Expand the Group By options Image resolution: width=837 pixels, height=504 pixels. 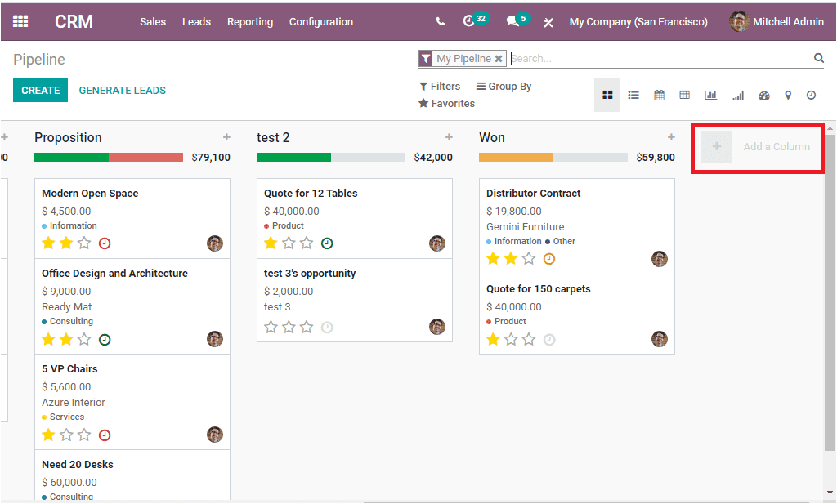[x=504, y=86]
